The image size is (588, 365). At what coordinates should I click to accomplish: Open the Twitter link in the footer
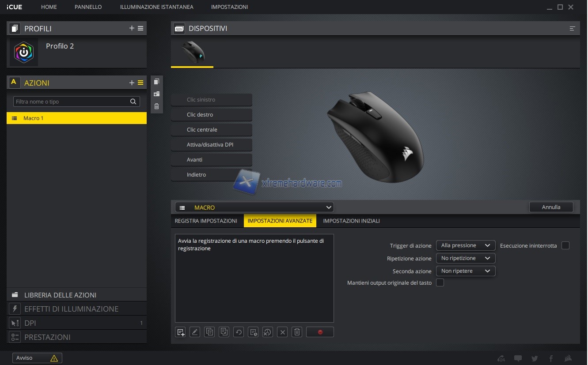(535, 358)
